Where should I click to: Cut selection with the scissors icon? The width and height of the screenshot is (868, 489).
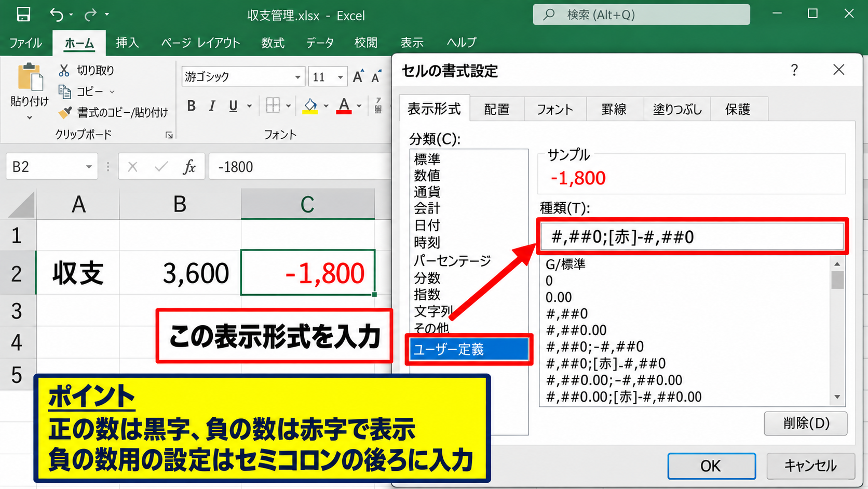pos(64,70)
